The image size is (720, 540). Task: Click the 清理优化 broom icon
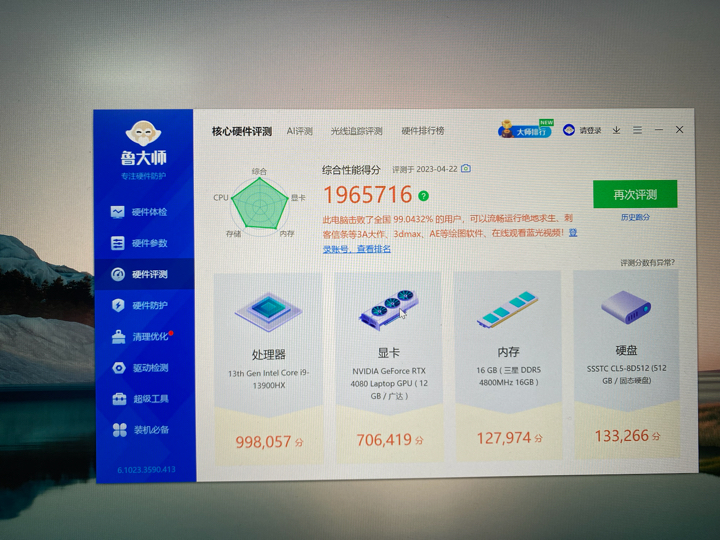tap(118, 337)
